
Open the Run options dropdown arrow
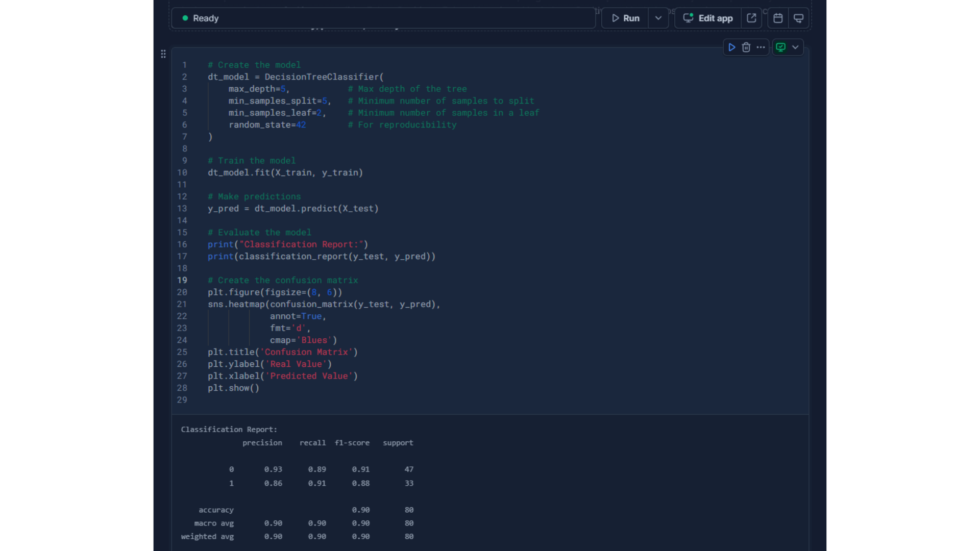pyautogui.click(x=658, y=18)
